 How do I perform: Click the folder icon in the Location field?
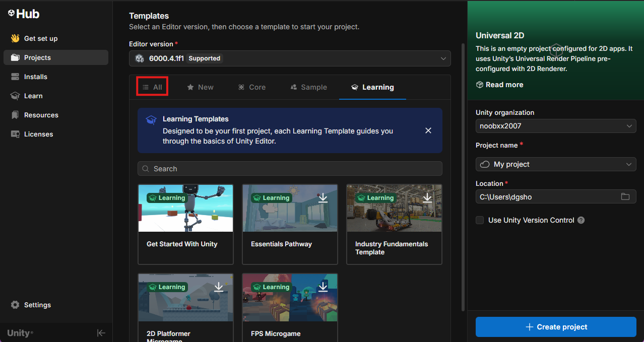[625, 197]
